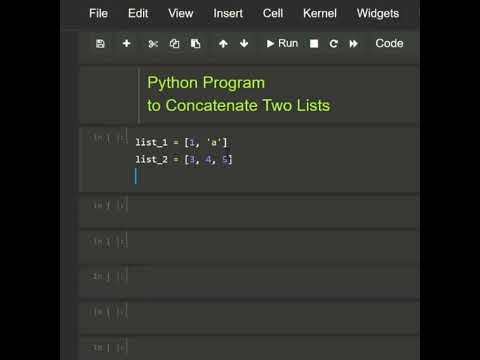Open the Code cell type dropdown
The width and height of the screenshot is (480, 360).
tap(389, 43)
